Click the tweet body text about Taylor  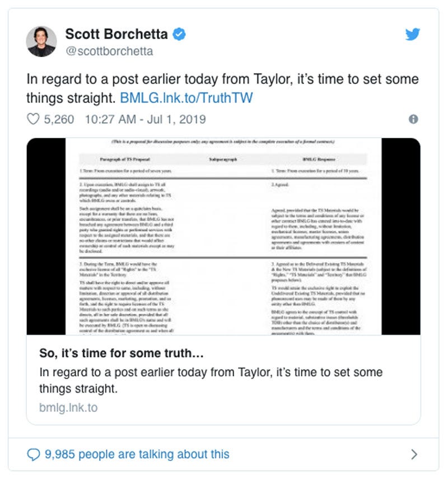coord(222,88)
